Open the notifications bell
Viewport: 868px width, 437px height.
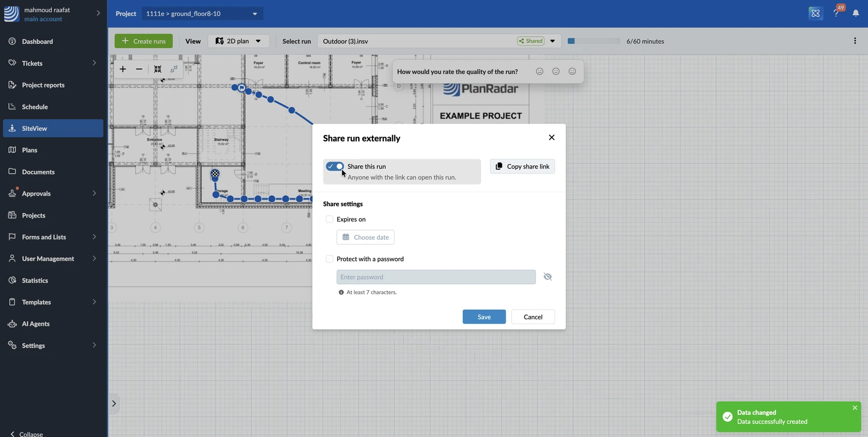(856, 14)
